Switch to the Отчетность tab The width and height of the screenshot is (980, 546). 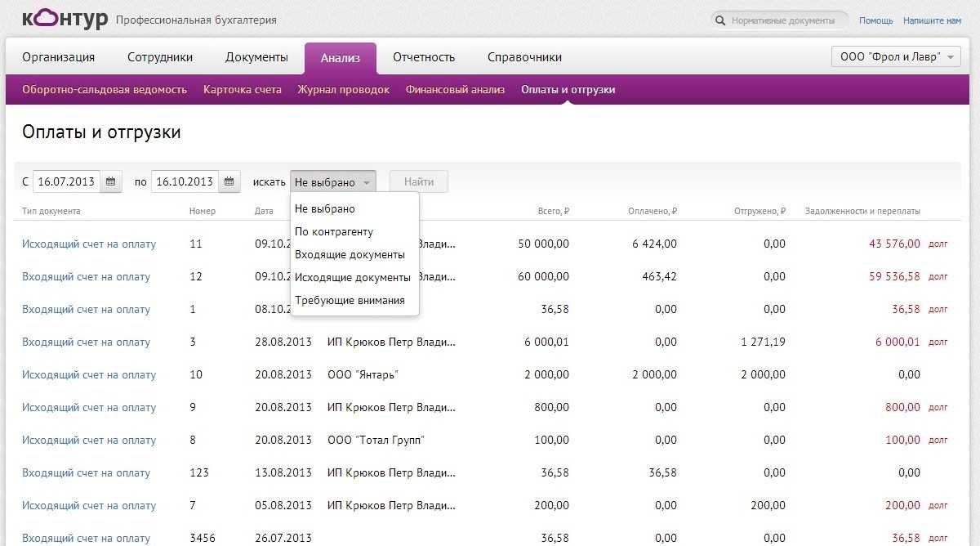423,57
